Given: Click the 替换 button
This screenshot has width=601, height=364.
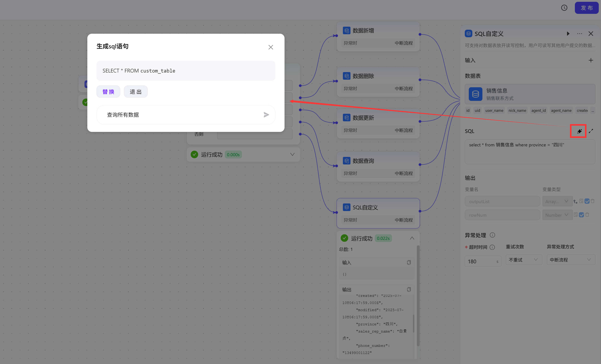Looking at the screenshot, I should (x=108, y=92).
